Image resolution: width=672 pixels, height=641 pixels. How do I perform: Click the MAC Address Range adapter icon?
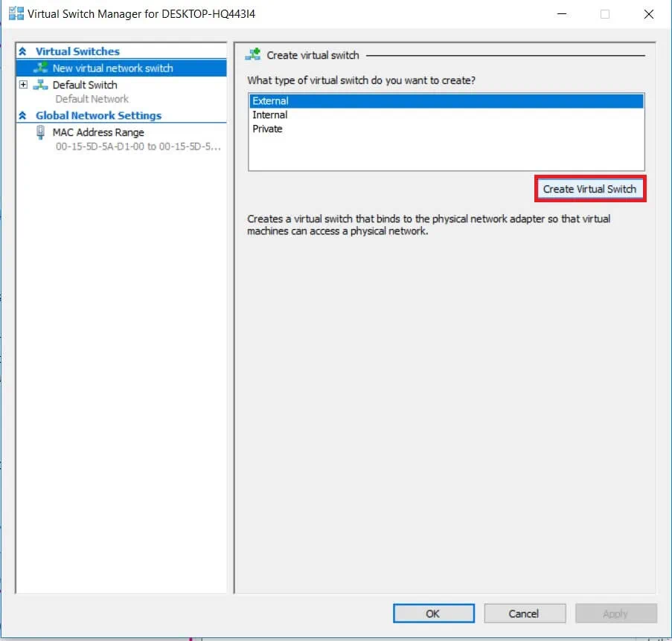pyautogui.click(x=40, y=132)
